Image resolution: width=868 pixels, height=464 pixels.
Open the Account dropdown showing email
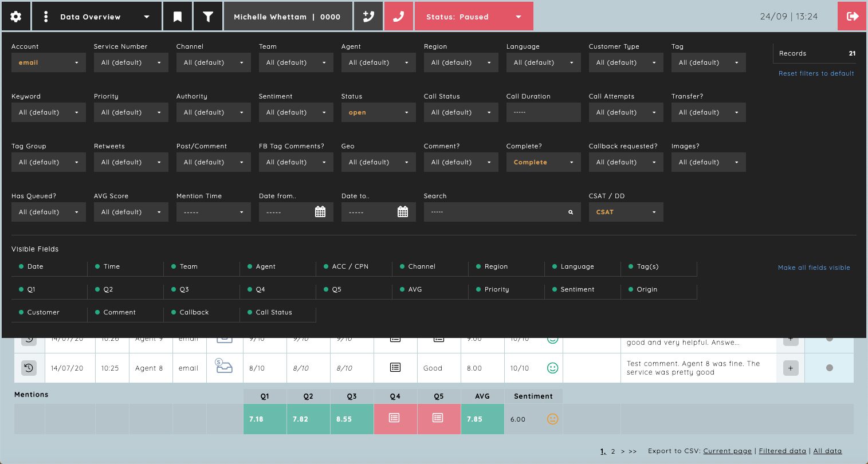click(x=49, y=62)
